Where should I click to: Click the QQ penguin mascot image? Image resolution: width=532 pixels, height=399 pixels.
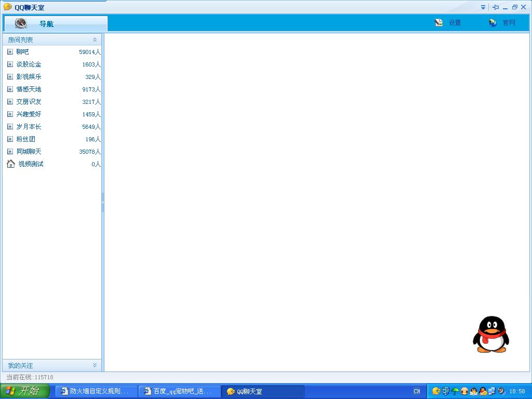click(491, 334)
